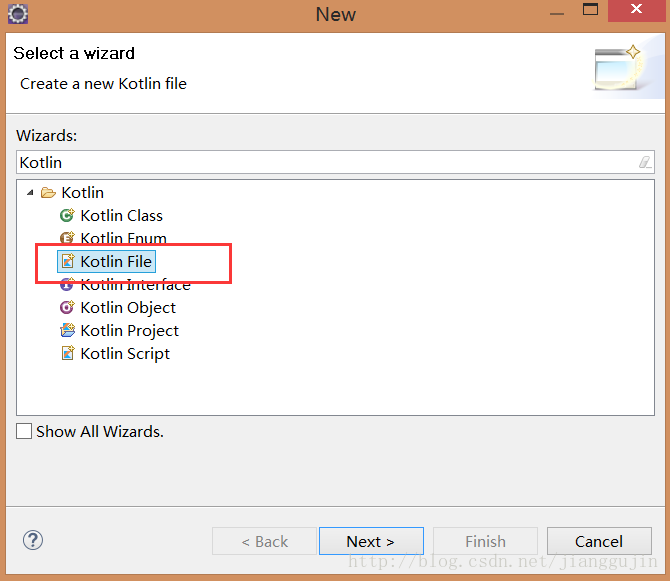The width and height of the screenshot is (670, 581).
Task: Click the Kotlin Object wizard icon
Action: click(67, 307)
